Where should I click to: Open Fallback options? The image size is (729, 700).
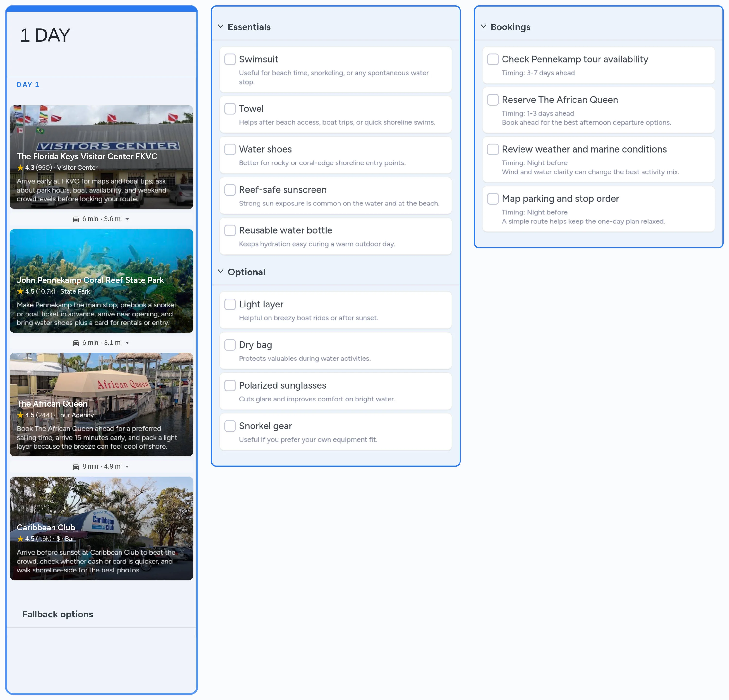tap(58, 614)
